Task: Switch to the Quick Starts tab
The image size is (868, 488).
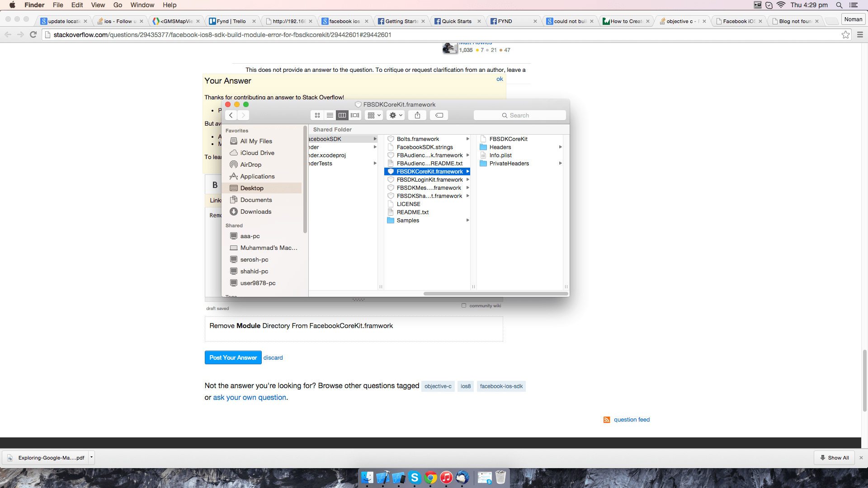Action: coord(457,21)
